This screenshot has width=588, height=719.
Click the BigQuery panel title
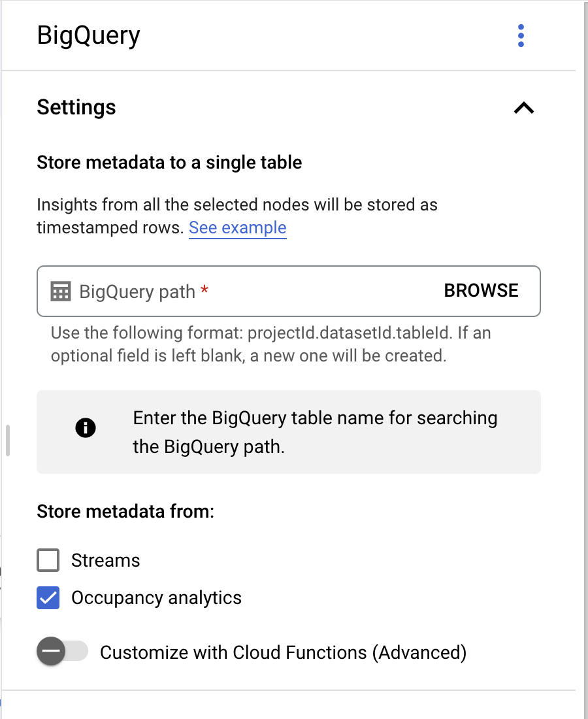pos(89,35)
